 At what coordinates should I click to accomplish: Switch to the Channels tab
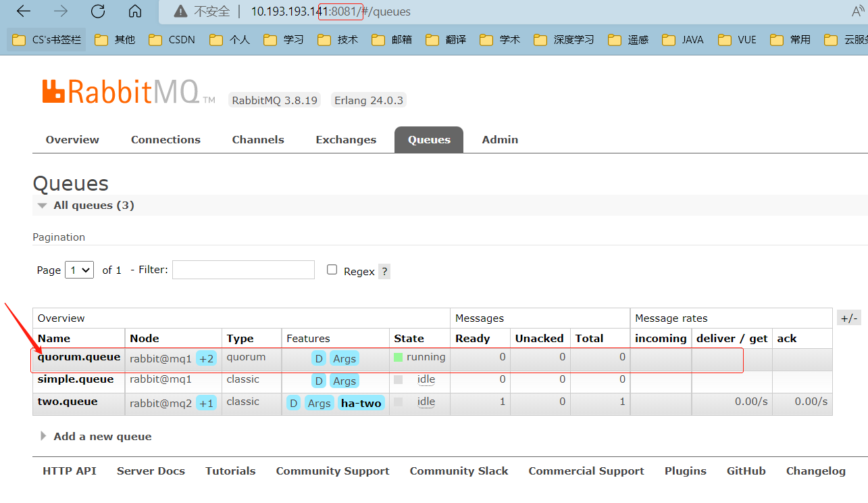(258, 139)
